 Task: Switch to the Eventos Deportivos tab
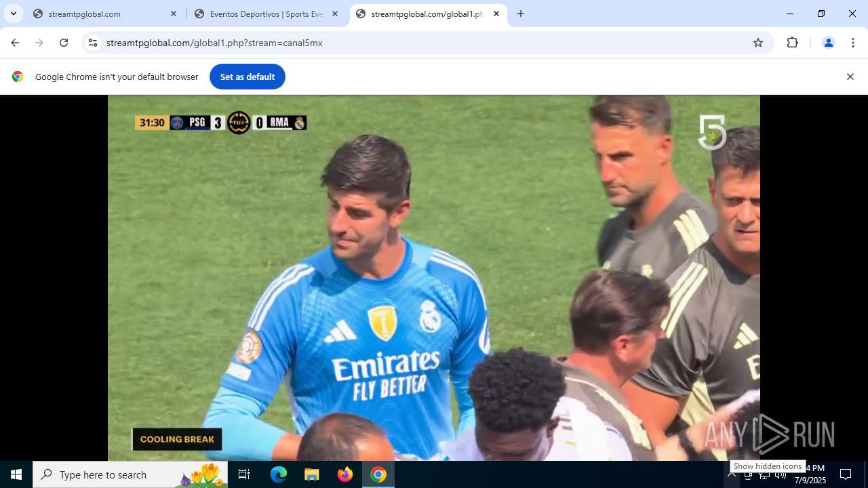pyautogui.click(x=267, y=14)
